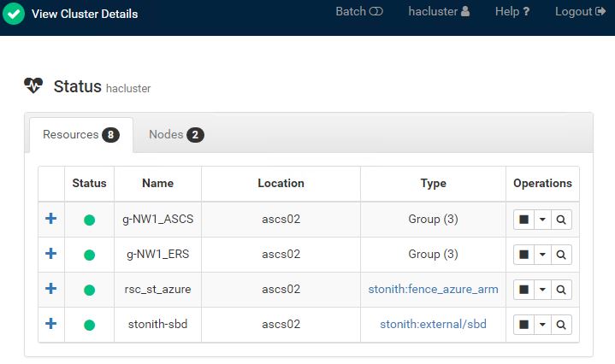The image size is (615, 364).
Task: Stop the rsc_st_azure resource
Action: coord(523,290)
